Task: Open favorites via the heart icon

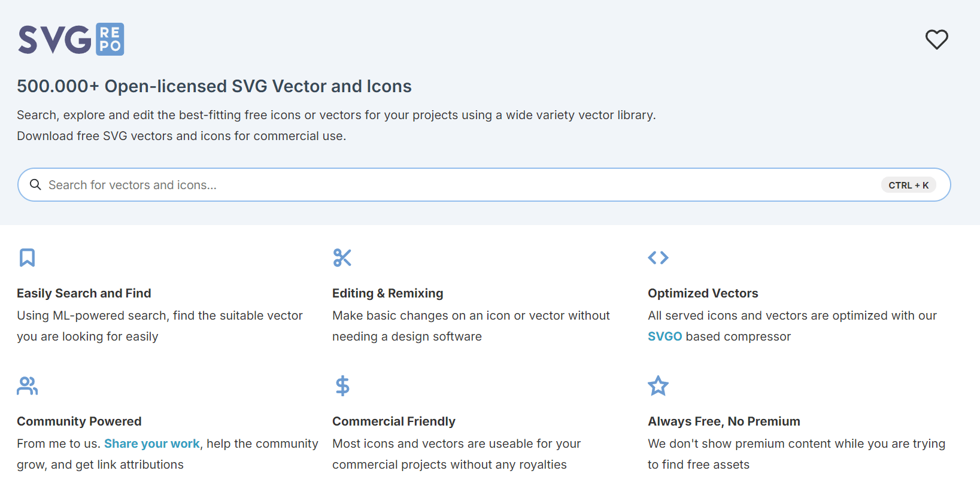Action: [936, 40]
